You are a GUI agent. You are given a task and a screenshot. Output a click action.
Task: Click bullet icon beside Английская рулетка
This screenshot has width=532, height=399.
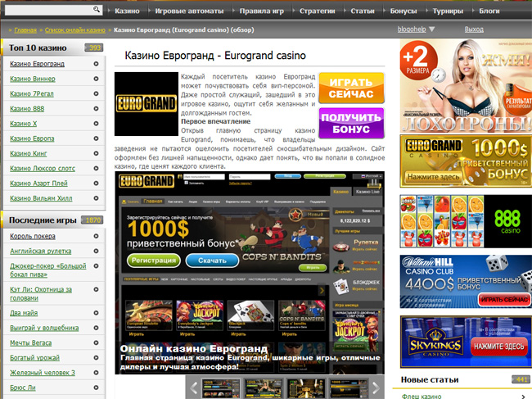coord(96,251)
